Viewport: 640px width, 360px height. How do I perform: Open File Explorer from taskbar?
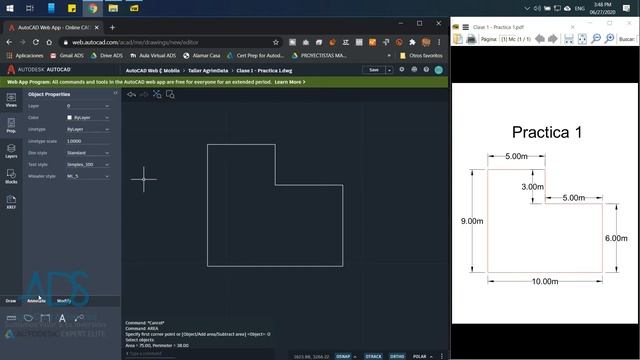pos(113,8)
